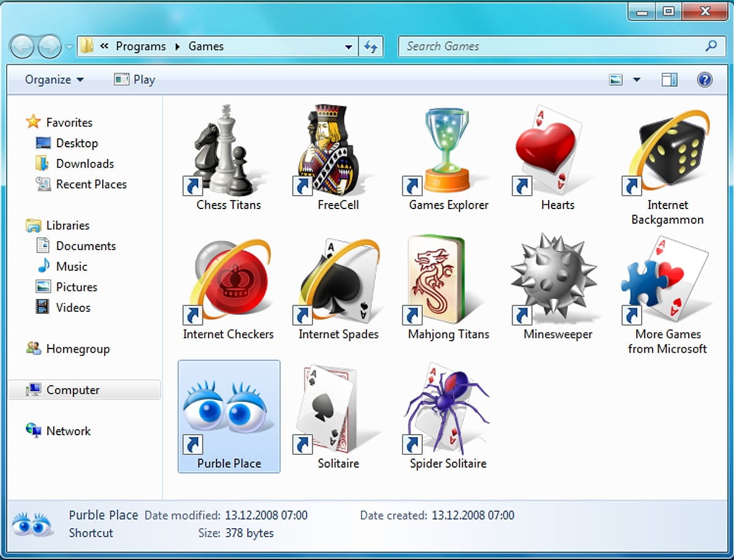
Task: Click the Play toolbar button
Action: click(x=135, y=79)
